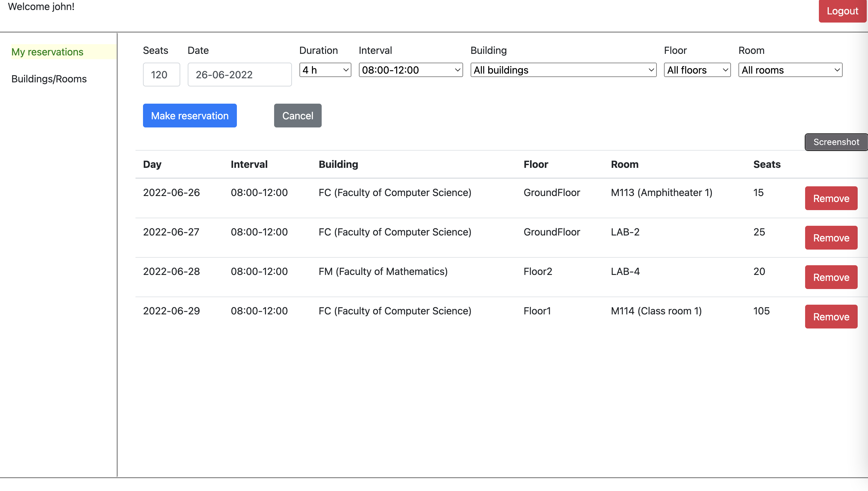The image size is (868, 491).
Task: Click M113 (Amphitheater 1) room cell
Action: [x=661, y=193]
